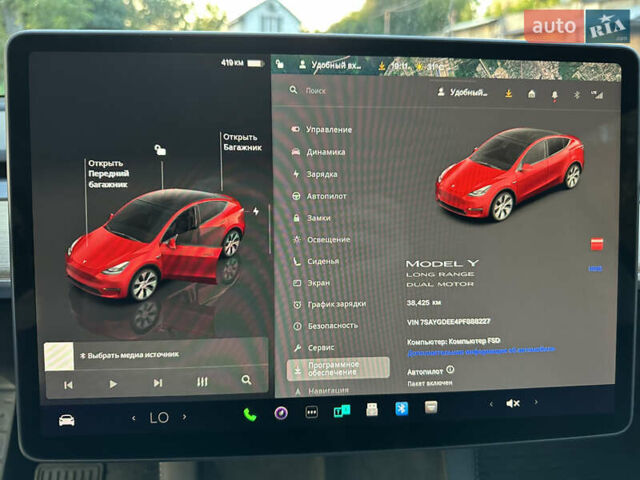This screenshot has width=640, height=480.
Task: Tap the grey Bluetooth status icon
Action: [577, 95]
